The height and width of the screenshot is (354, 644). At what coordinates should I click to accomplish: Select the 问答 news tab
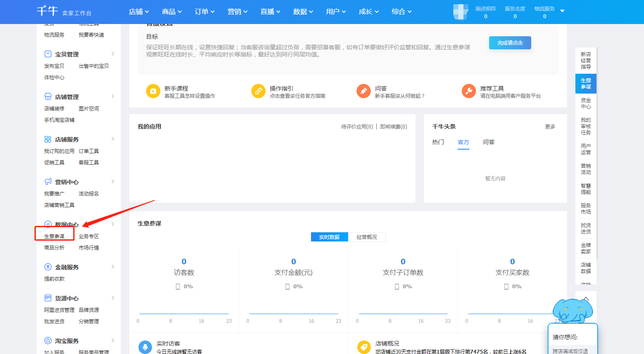489,142
